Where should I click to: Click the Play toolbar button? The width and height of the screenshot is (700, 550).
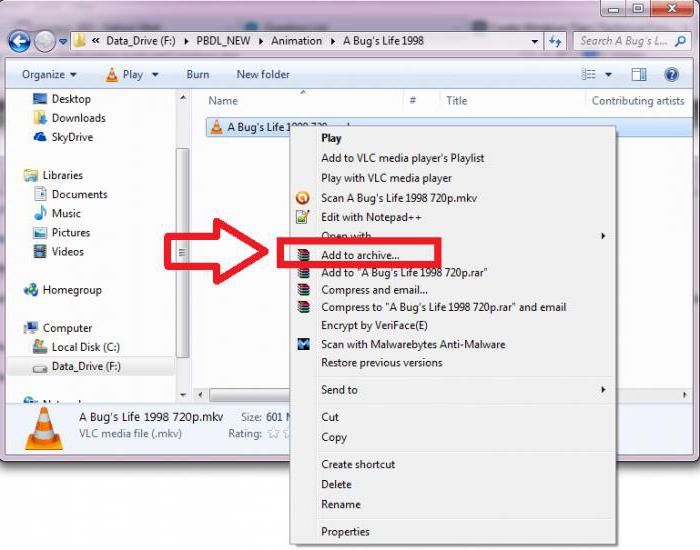[x=125, y=75]
